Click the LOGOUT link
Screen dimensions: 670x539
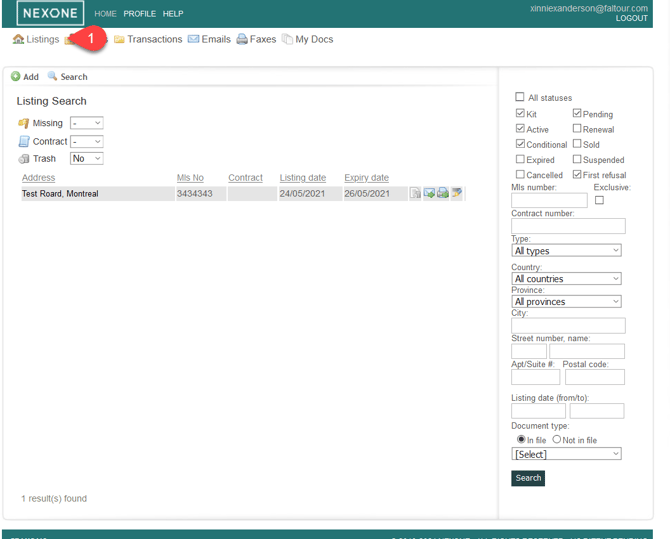pyautogui.click(x=632, y=18)
